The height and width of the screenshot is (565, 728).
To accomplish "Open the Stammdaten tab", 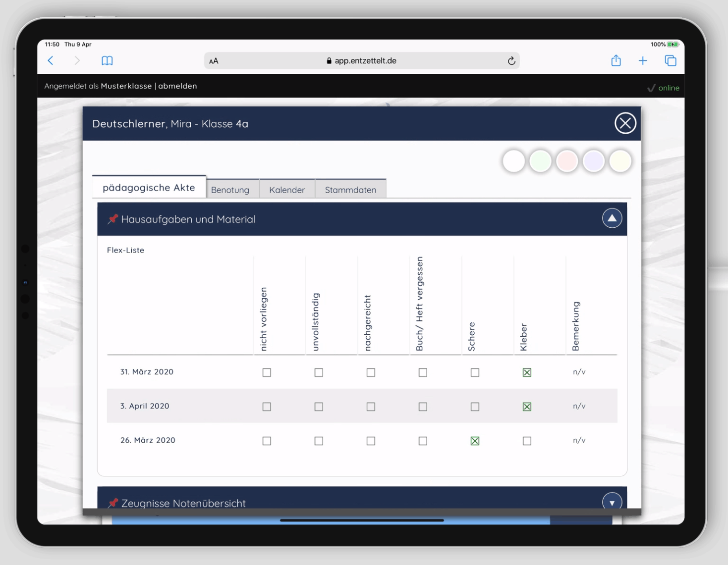I will click(350, 190).
